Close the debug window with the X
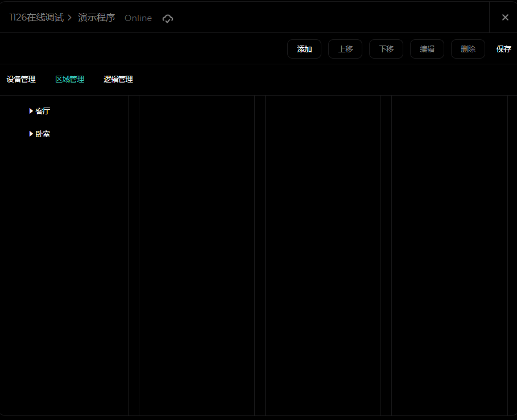Screen dimensions: 517x420 [x=504, y=17]
